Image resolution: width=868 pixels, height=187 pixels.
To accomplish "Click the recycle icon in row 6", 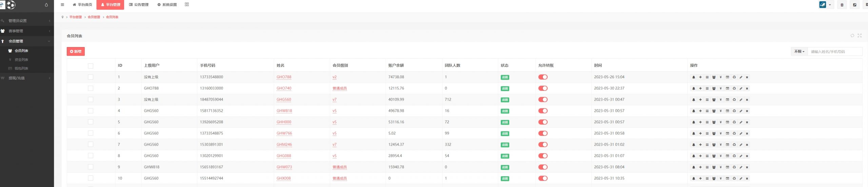I will pyautogui.click(x=734, y=133).
